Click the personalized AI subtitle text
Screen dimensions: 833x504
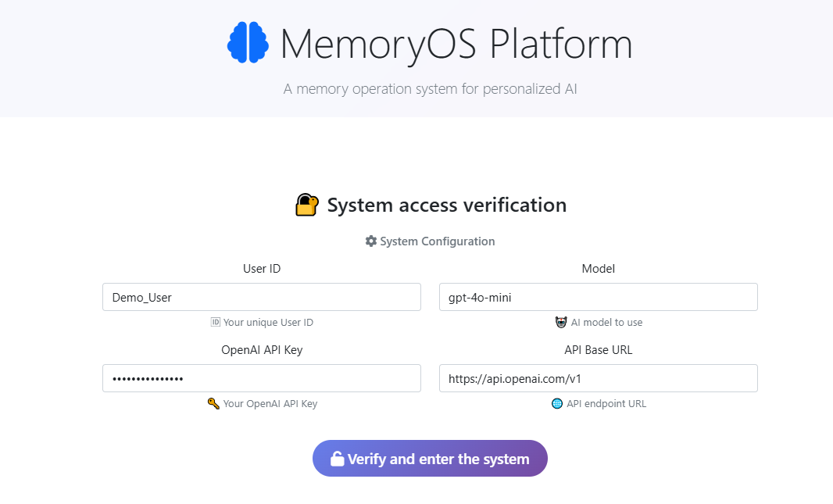[430, 89]
